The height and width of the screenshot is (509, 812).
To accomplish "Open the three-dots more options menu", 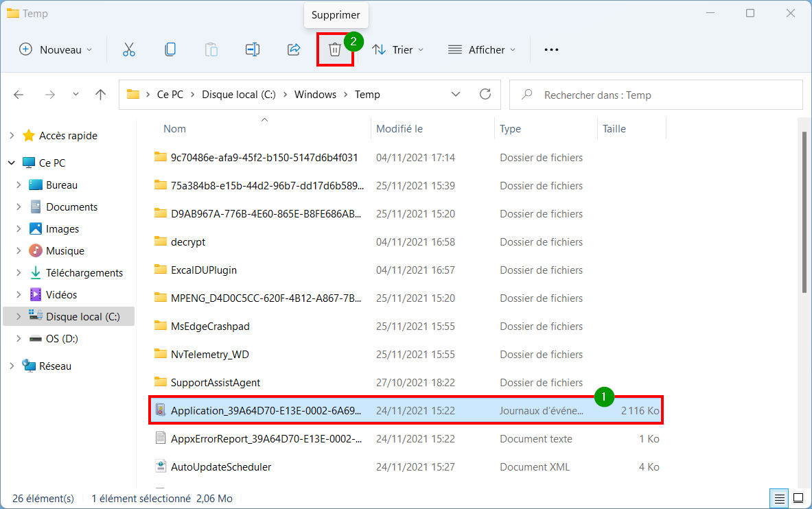I will pos(551,49).
